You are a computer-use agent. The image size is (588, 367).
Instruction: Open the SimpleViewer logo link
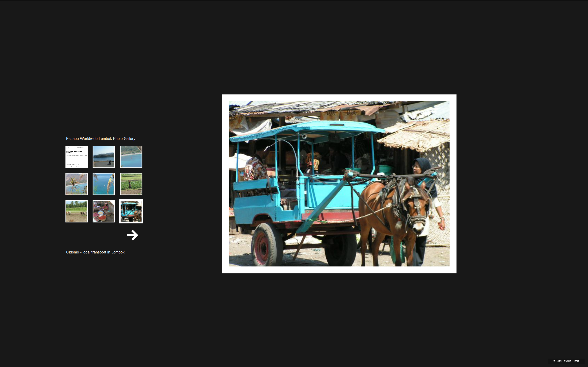566,361
